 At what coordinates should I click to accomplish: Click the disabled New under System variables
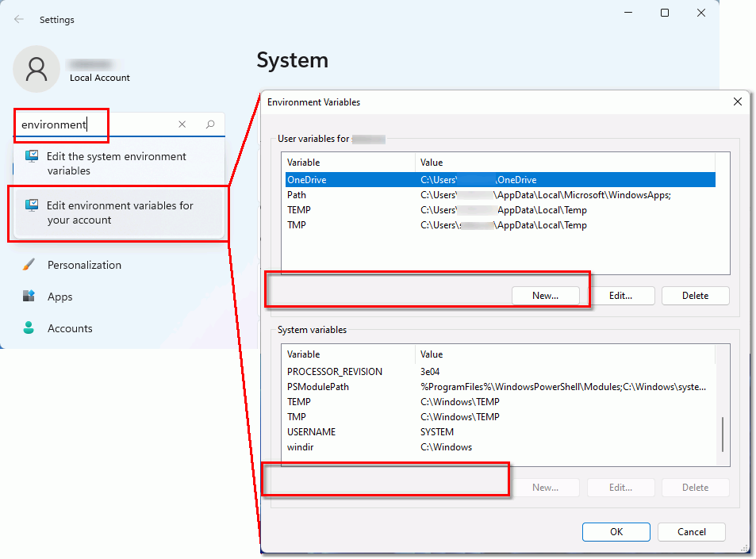(545, 487)
